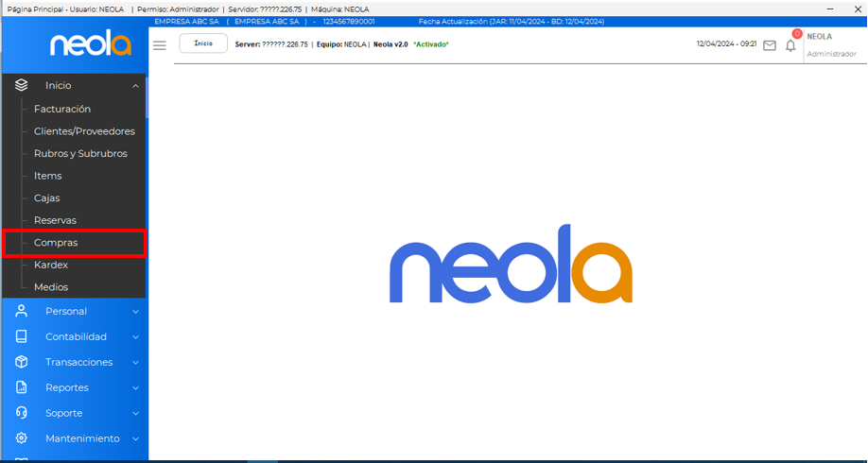868x463 pixels.
Task: Click the NEOLA Administrador user profile
Action: pos(830,44)
